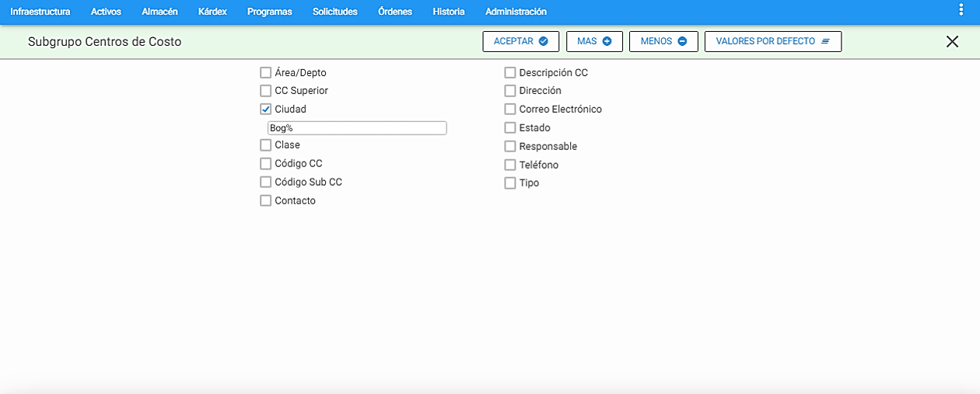Screen dimensions: 980x394
Task: Open the vertical three-dot options menu
Action: pos(961,9)
